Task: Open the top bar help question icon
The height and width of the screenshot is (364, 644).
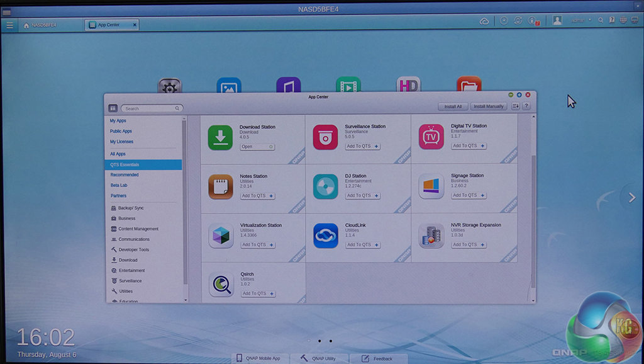Action: (x=612, y=20)
